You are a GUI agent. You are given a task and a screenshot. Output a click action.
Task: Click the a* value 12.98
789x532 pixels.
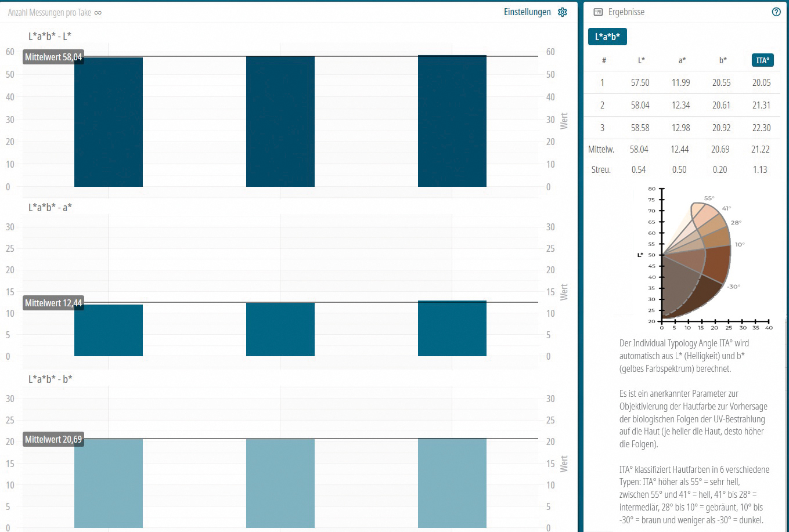pyautogui.click(x=680, y=128)
